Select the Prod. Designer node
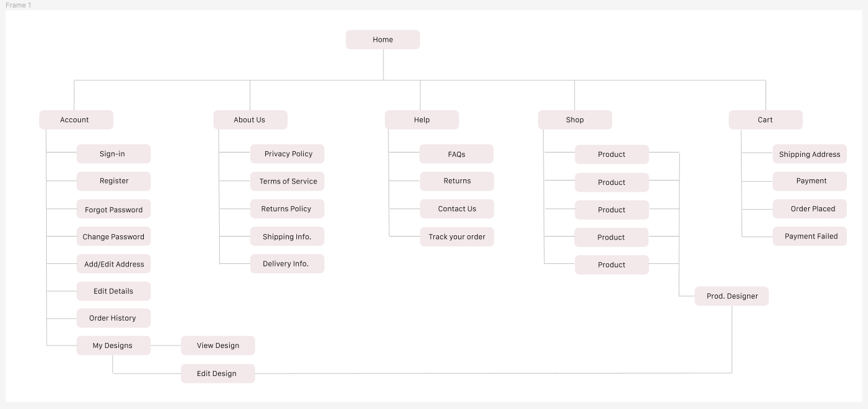 [x=732, y=296]
